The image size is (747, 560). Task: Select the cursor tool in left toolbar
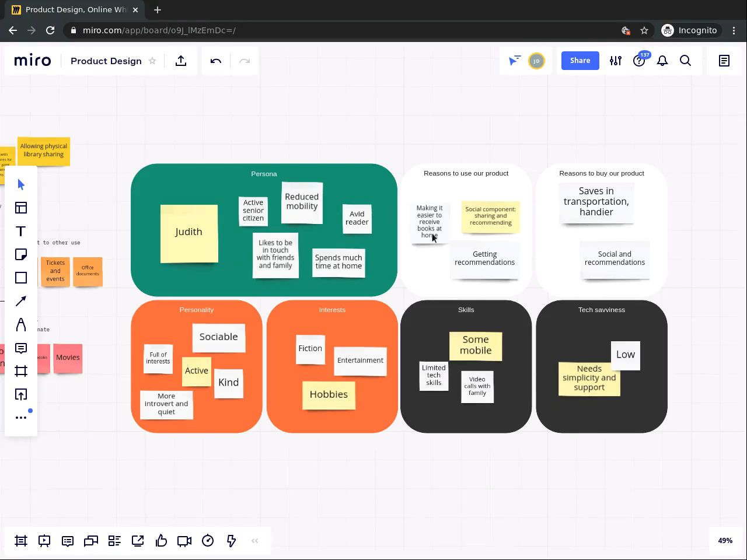pyautogui.click(x=21, y=184)
